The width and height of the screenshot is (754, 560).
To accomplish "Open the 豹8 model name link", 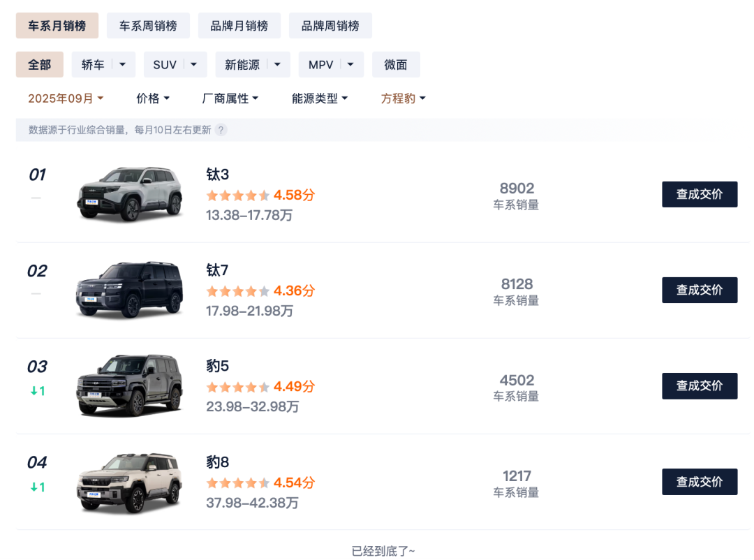I will click(x=218, y=462).
